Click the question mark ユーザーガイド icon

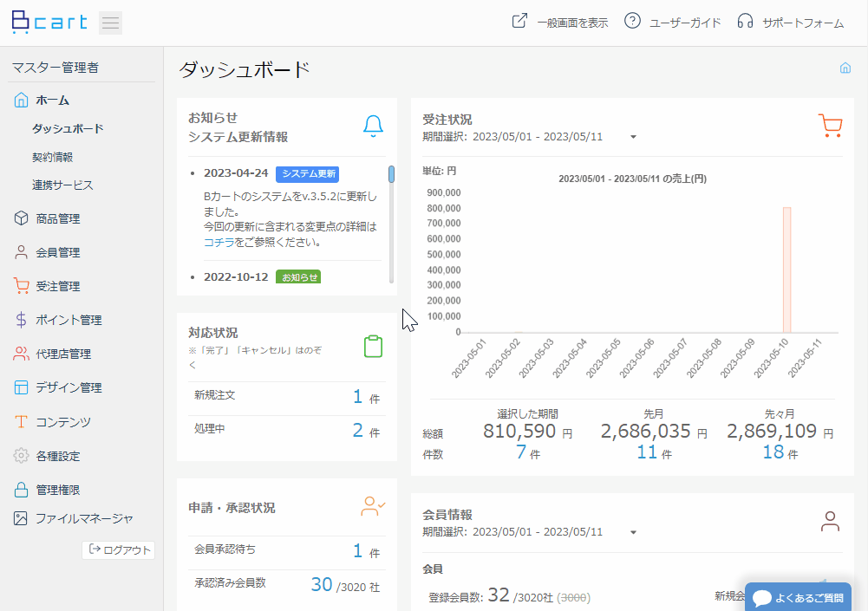(x=632, y=21)
